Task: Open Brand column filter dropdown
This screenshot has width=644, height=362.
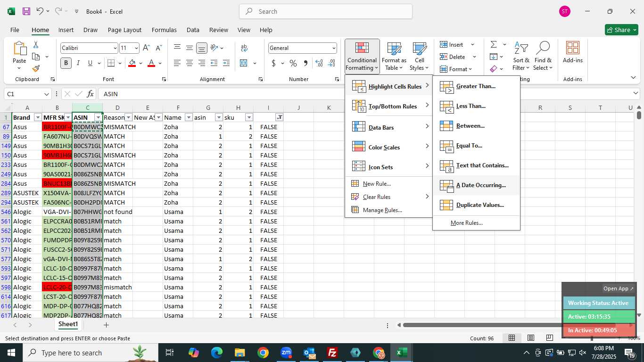Action: click(38, 117)
